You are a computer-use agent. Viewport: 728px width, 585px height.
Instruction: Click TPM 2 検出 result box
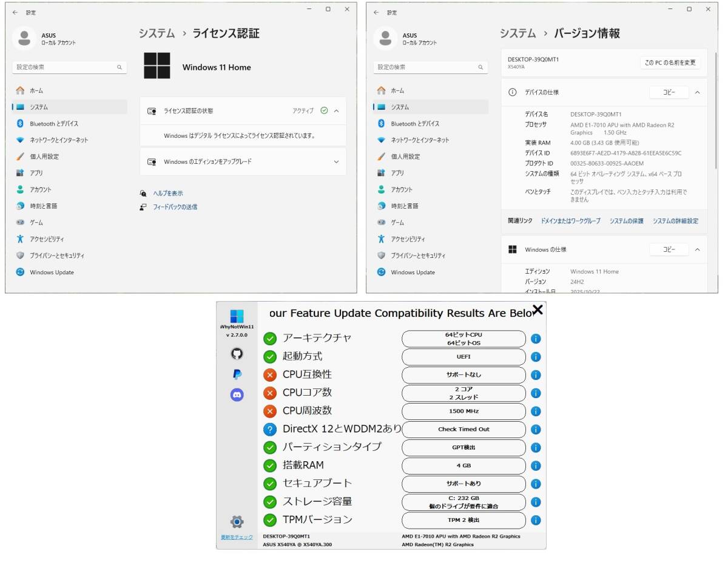click(x=463, y=520)
